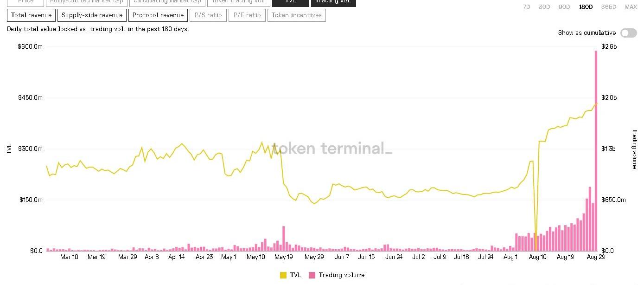Click the Protocol revenue metric button
This screenshot has width=644, height=285.
point(158,15)
